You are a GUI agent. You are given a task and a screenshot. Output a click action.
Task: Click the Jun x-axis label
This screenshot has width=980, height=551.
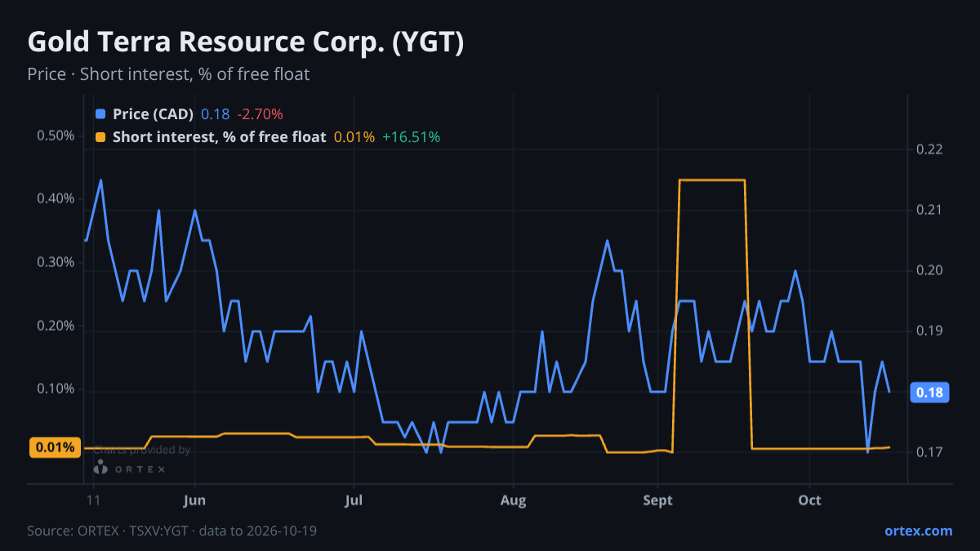coord(194,500)
